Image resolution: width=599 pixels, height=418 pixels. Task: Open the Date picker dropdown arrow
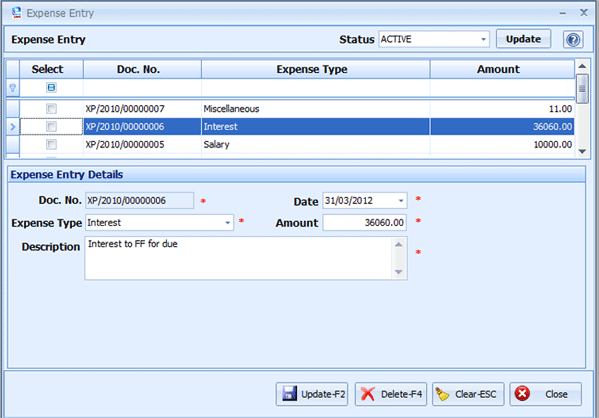(x=401, y=201)
